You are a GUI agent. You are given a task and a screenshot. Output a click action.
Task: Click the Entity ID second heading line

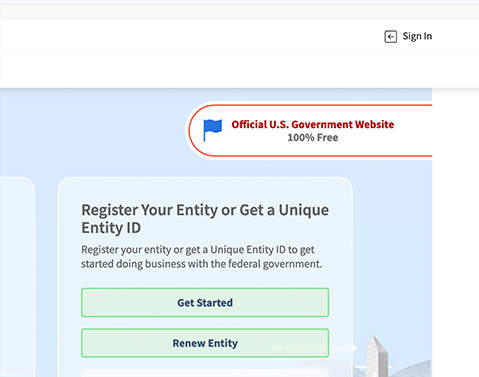(111, 228)
